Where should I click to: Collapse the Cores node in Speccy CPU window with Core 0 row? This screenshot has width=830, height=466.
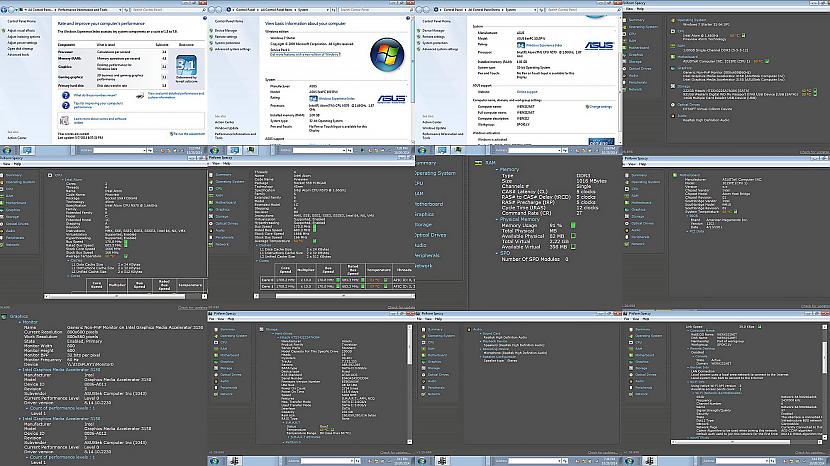pos(257,261)
